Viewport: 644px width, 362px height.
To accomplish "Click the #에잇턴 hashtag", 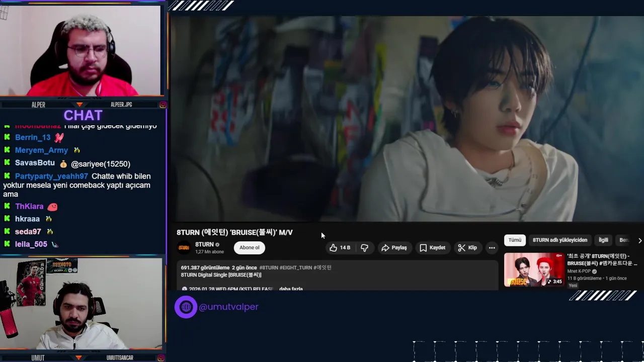I will point(323,267).
